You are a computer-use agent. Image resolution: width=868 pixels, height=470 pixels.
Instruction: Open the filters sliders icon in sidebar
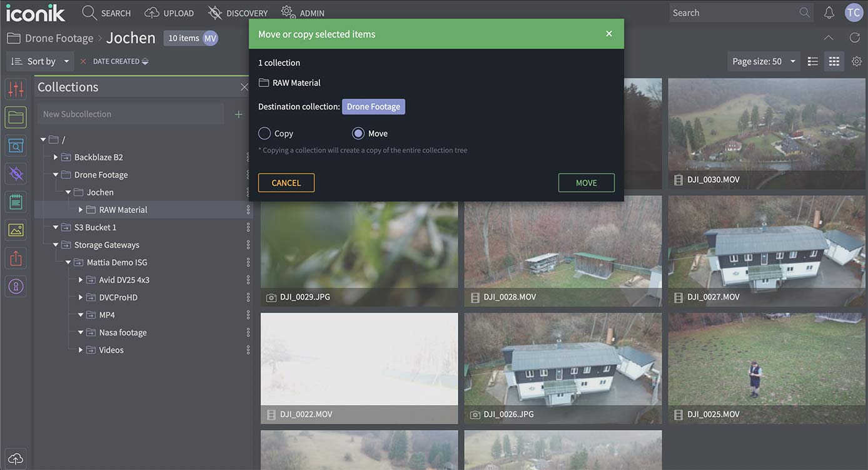click(16, 89)
